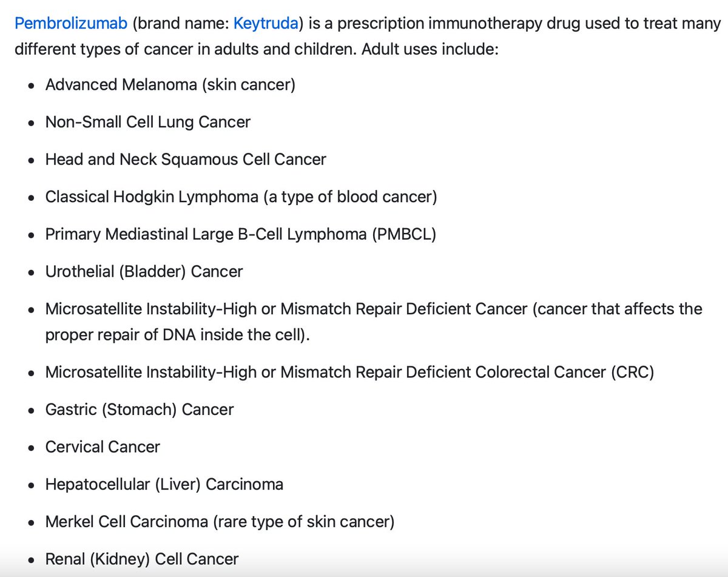This screenshot has height=577, width=728.
Task: Click the Renal (Kidney) Cell Cancer entry
Action: coord(142,559)
